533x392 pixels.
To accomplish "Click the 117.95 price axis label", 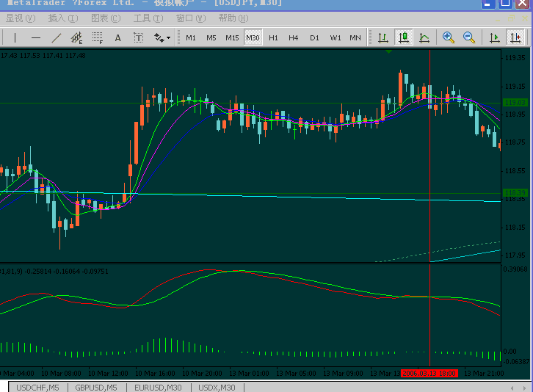I will click(515, 255).
